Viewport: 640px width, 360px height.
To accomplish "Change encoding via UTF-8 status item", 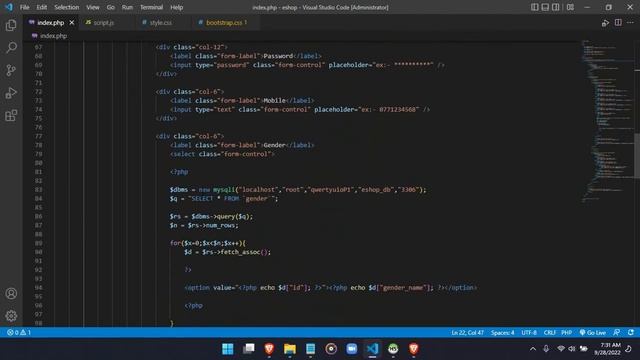I will coord(529,333).
